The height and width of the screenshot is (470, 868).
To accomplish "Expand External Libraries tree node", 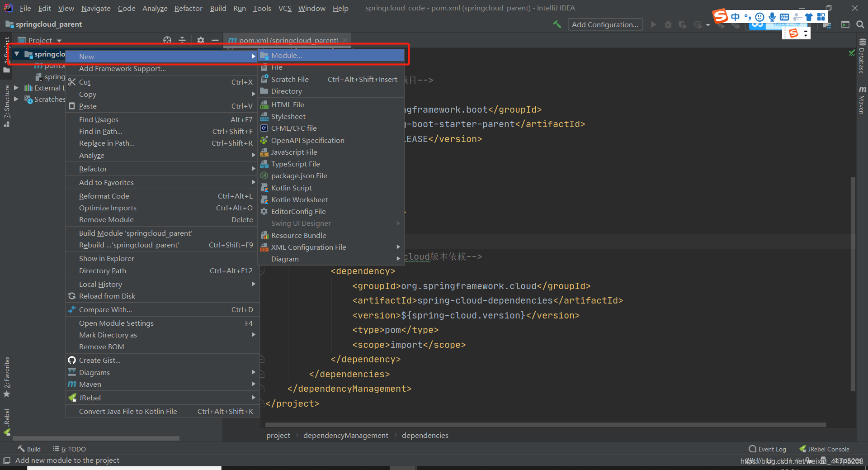I will tap(16, 88).
